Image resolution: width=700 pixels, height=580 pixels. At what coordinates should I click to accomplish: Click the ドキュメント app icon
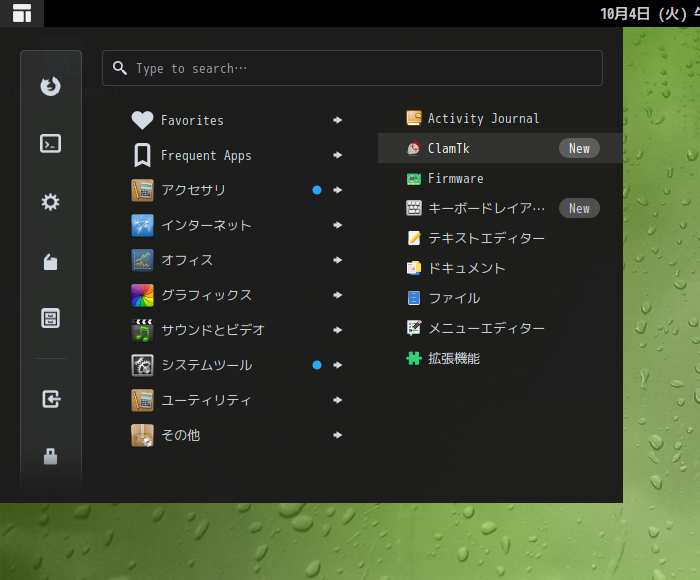point(414,268)
